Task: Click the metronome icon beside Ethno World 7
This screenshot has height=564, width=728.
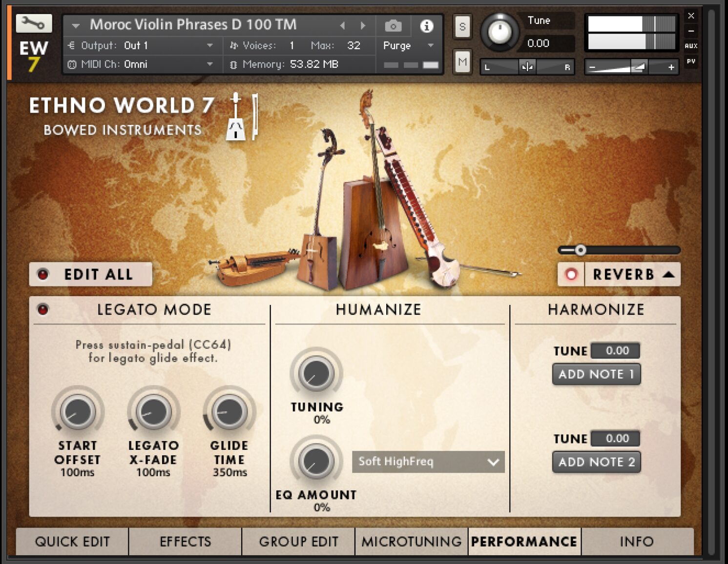Action: pos(236,116)
